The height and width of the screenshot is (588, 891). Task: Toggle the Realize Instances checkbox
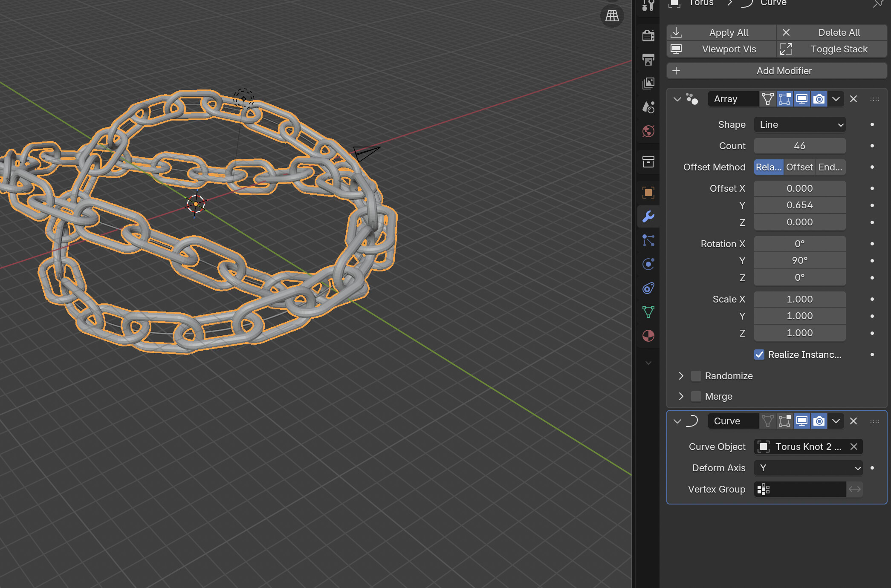click(x=759, y=355)
